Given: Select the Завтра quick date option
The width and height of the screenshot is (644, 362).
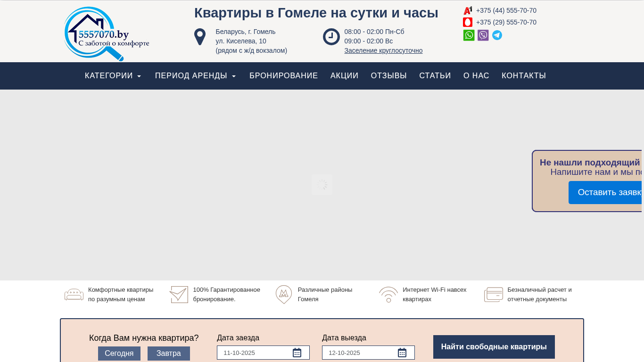Looking at the screenshot, I should pyautogui.click(x=169, y=354).
